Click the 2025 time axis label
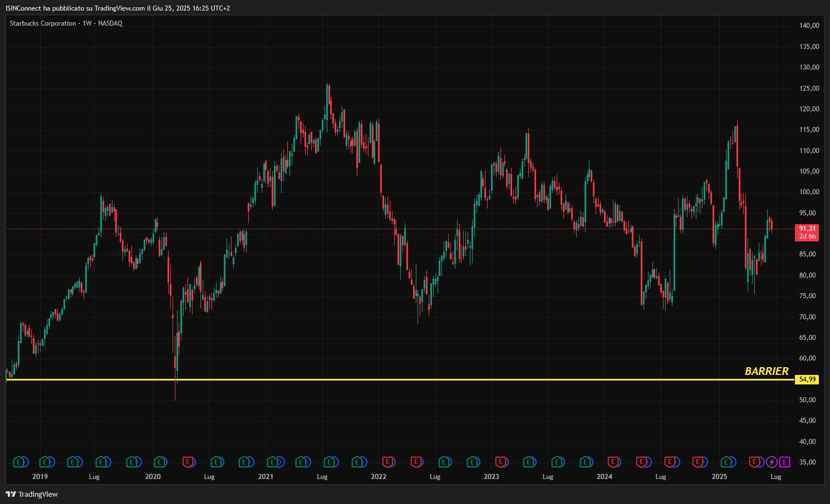This screenshot has height=504, width=830. coord(720,477)
